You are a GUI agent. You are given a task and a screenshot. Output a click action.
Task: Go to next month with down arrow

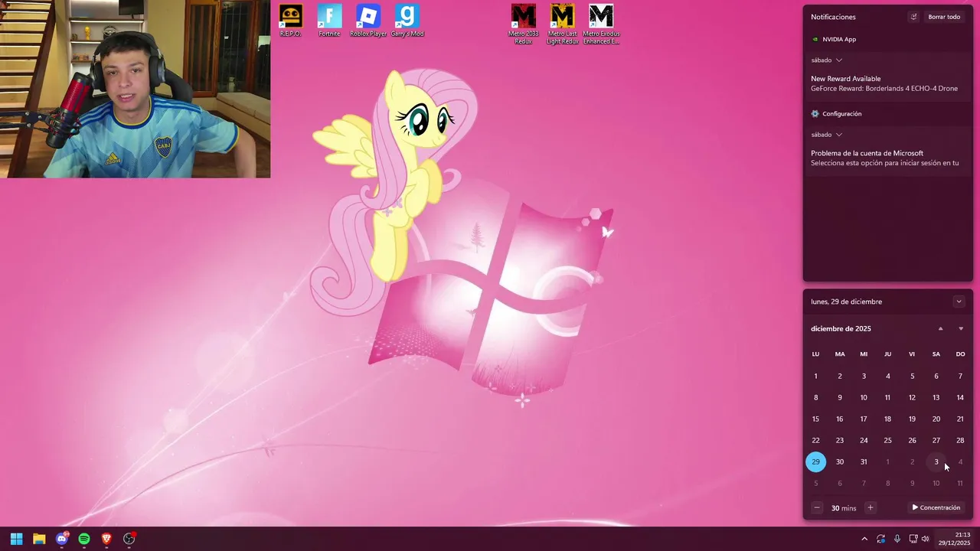[x=961, y=328]
